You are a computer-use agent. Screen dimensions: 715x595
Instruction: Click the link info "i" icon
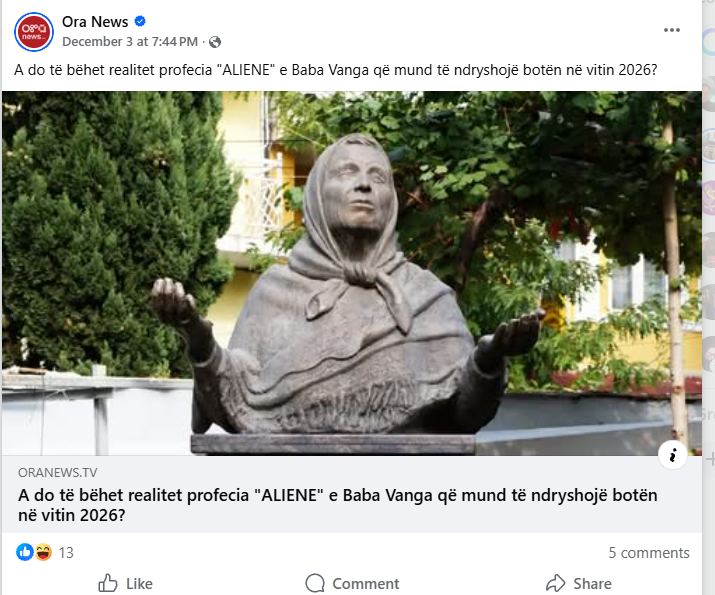pos(673,455)
